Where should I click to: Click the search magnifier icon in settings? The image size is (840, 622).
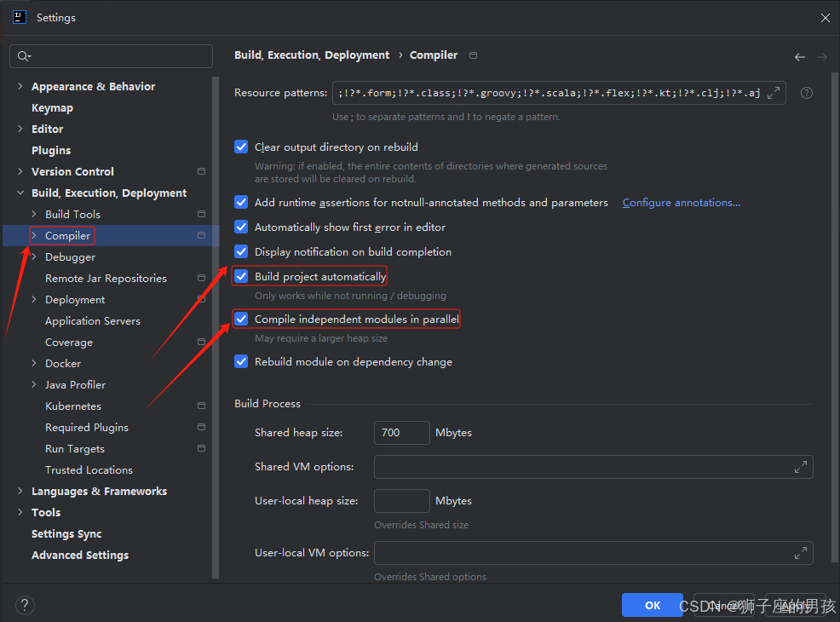[x=24, y=56]
